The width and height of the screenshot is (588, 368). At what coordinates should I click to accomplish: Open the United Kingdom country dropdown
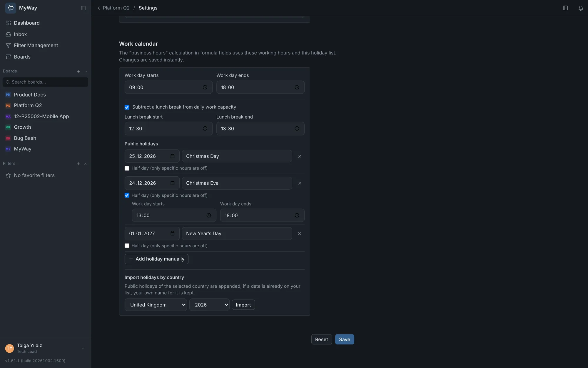pos(156,305)
